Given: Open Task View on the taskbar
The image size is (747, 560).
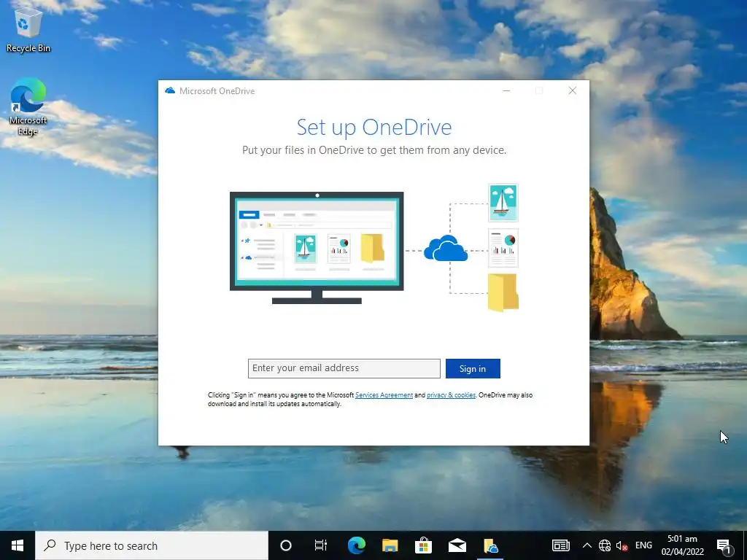Looking at the screenshot, I should coord(321,545).
